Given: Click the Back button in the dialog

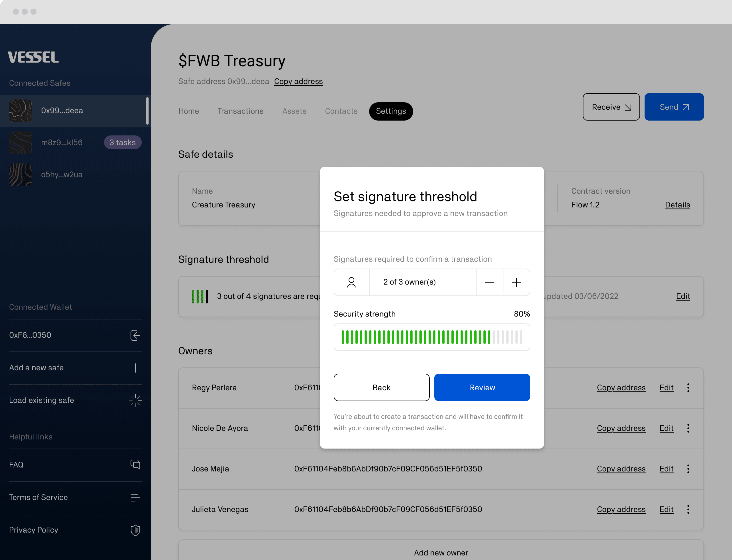Looking at the screenshot, I should (381, 387).
